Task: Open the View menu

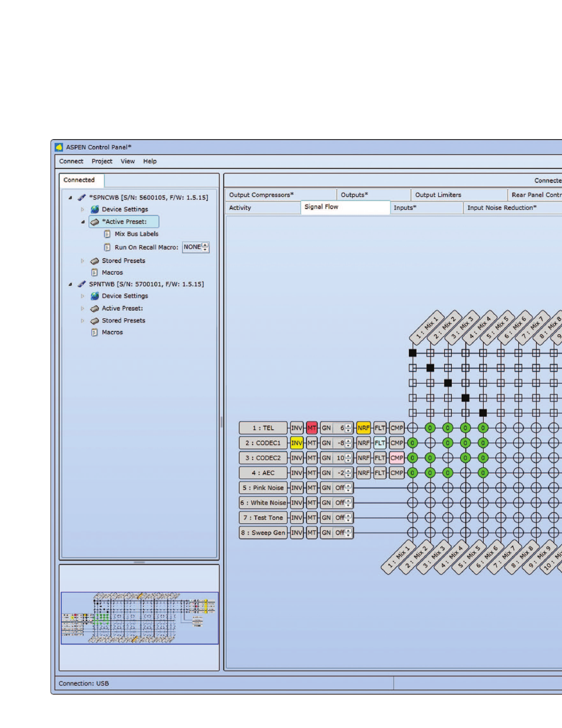Action: 128,162
